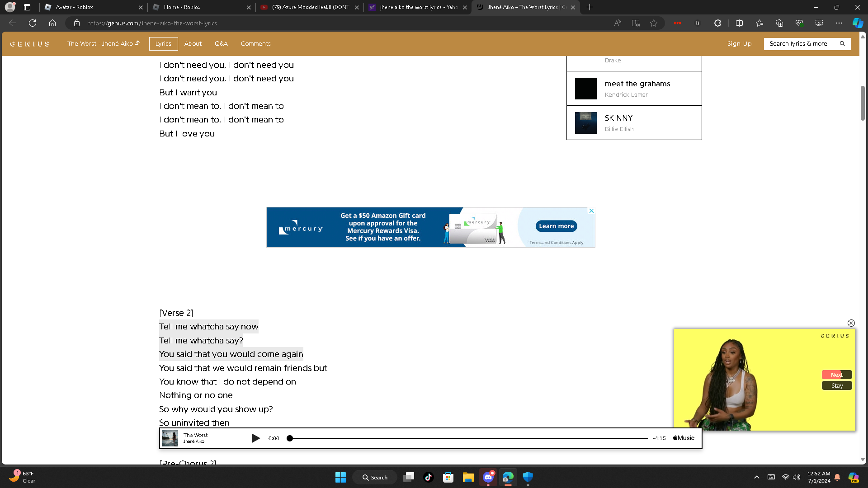Screen dimensions: 868x488
Task: Close the Mercury ad banner
Action: pyautogui.click(x=591, y=211)
